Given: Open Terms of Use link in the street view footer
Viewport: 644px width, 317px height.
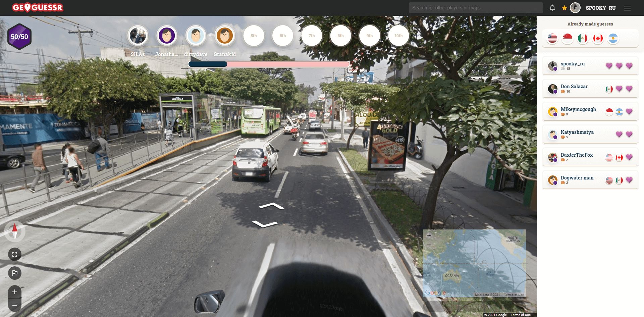Looking at the screenshot, I should pyautogui.click(x=521, y=315).
